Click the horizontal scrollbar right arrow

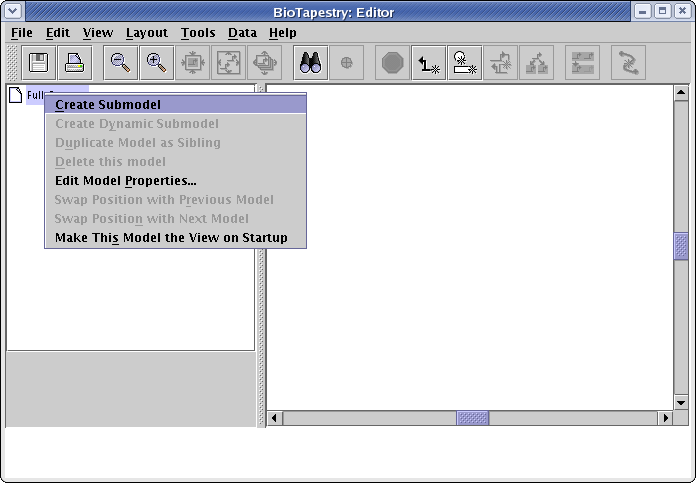(x=665, y=418)
